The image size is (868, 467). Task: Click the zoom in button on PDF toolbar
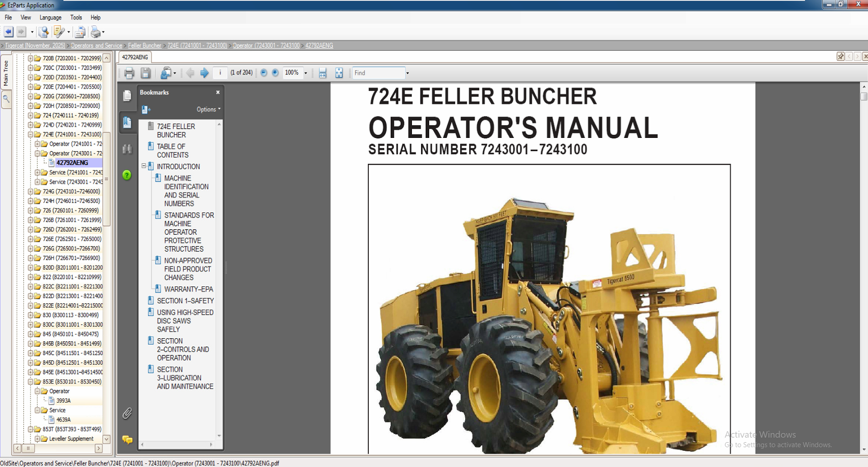275,73
